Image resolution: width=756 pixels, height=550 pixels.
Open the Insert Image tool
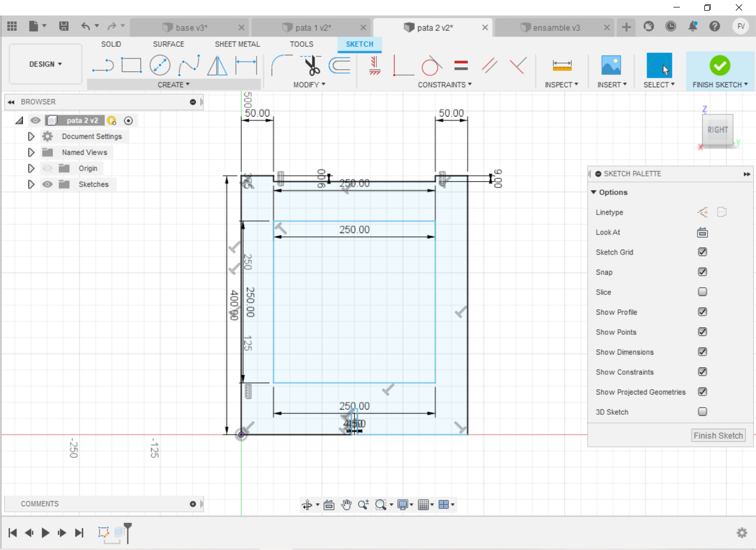pos(611,65)
